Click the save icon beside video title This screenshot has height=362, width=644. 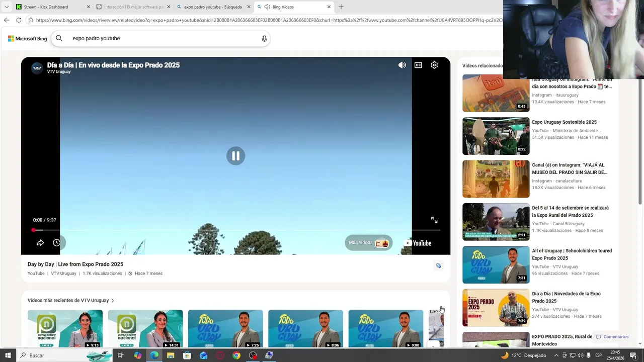(438, 265)
